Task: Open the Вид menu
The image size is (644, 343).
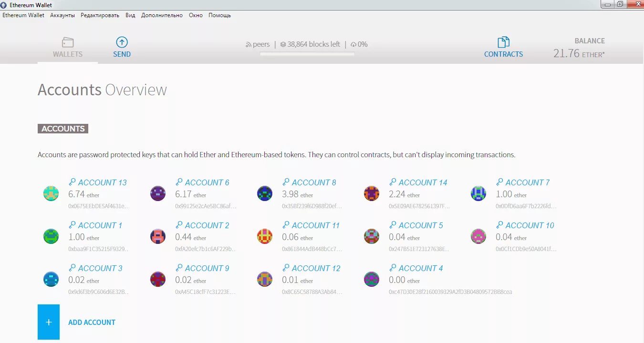Action: point(130,15)
